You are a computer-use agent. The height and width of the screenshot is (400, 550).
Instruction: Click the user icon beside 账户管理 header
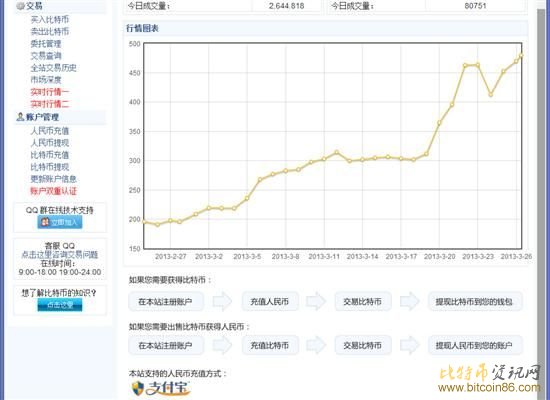(x=20, y=116)
